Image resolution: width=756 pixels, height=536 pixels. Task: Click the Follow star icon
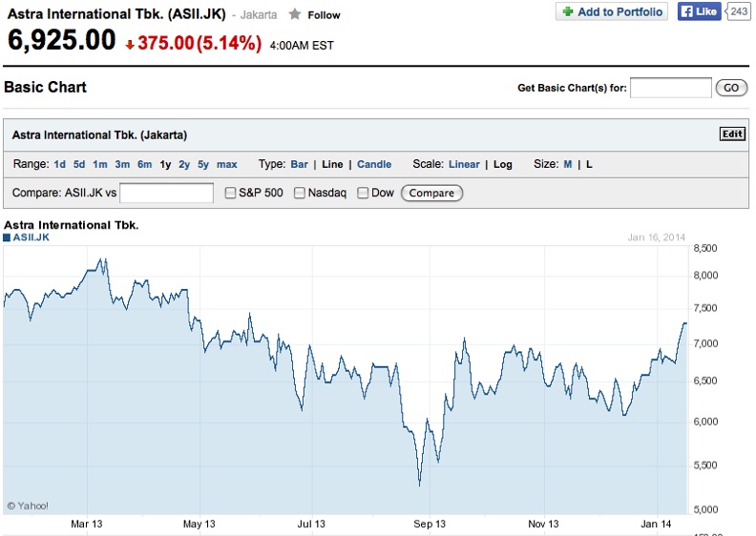coord(295,14)
